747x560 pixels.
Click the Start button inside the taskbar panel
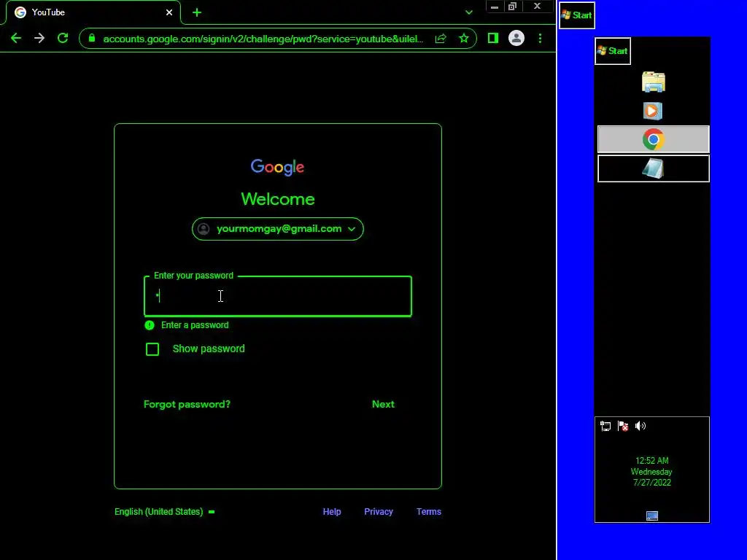click(x=613, y=51)
